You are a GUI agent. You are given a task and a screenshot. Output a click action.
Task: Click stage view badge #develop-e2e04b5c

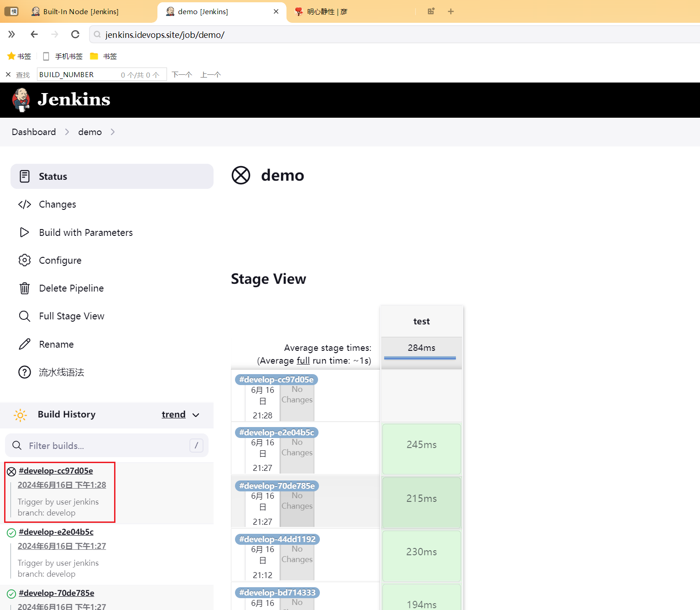[x=277, y=433]
